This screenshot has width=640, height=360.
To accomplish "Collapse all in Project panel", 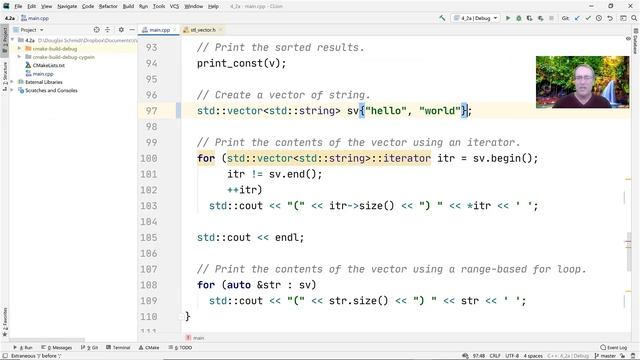I will point(107,30).
